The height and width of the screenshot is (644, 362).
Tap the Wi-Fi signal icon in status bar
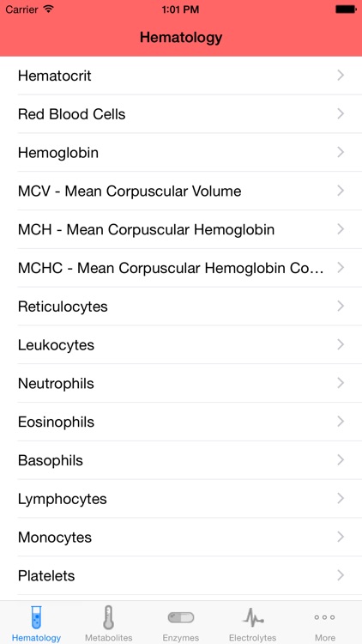coord(49,9)
